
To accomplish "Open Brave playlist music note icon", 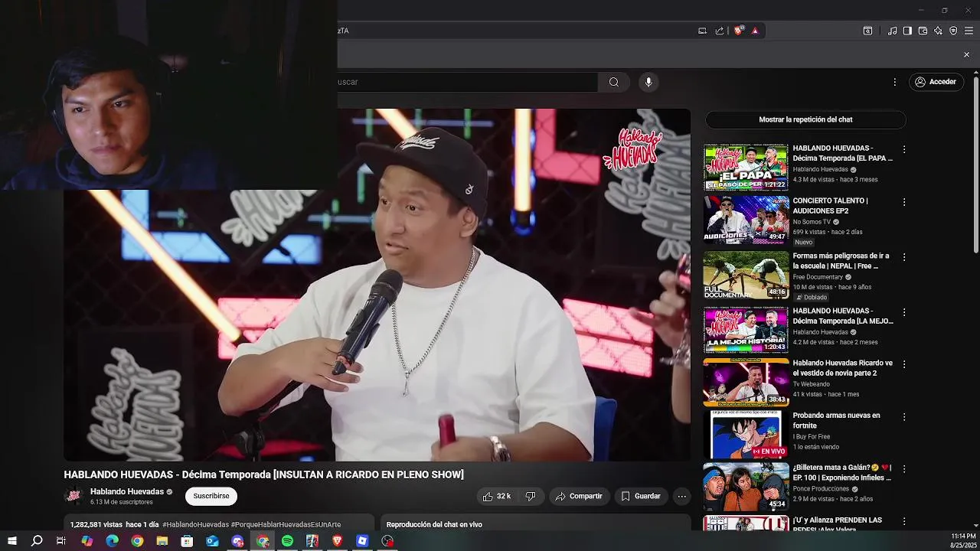I will pyautogui.click(x=892, y=31).
